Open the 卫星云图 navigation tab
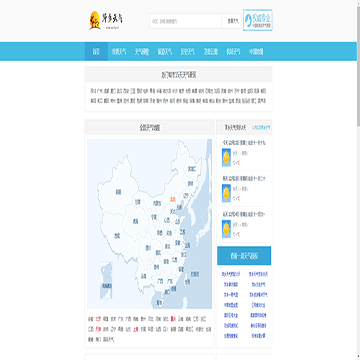360x360 pixels. click(x=211, y=52)
